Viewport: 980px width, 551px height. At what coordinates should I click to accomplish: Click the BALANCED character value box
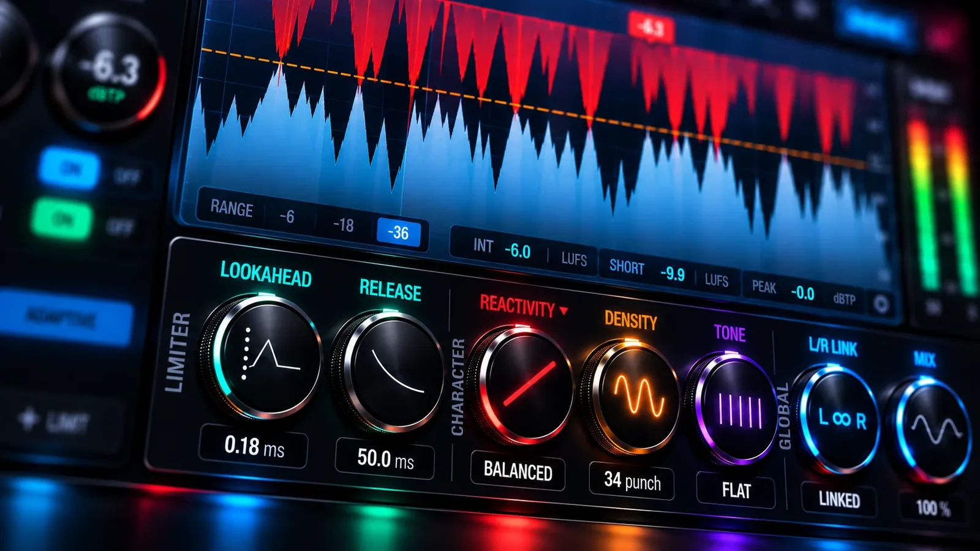coord(518,471)
